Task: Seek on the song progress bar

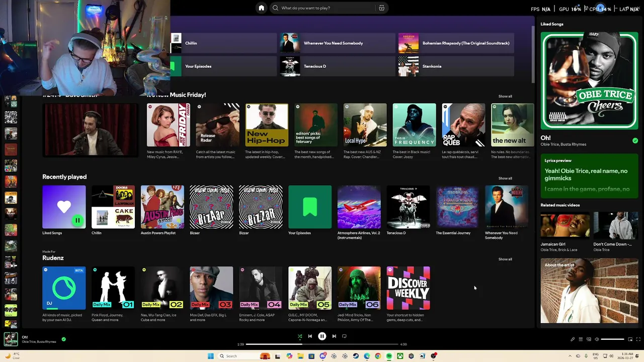Action: click(x=322, y=344)
